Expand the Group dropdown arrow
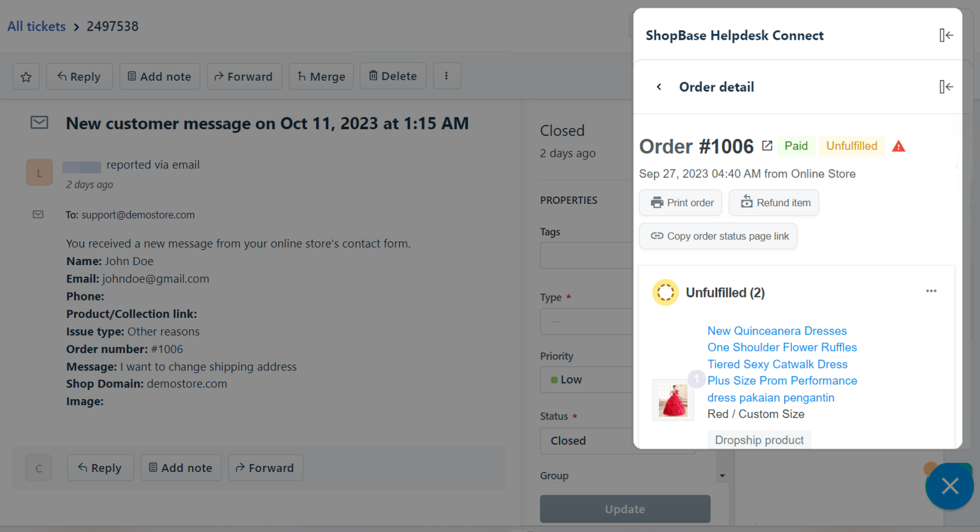 click(722, 476)
